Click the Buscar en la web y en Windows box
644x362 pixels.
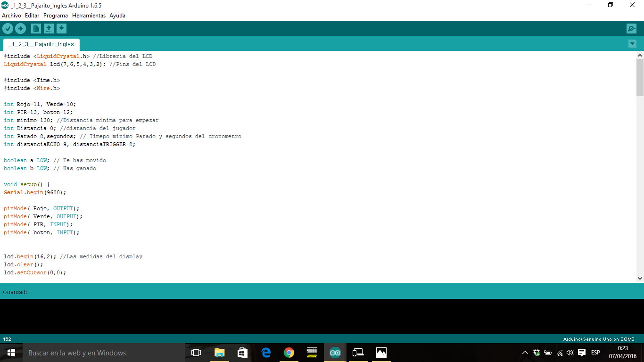pyautogui.click(x=104, y=353)
